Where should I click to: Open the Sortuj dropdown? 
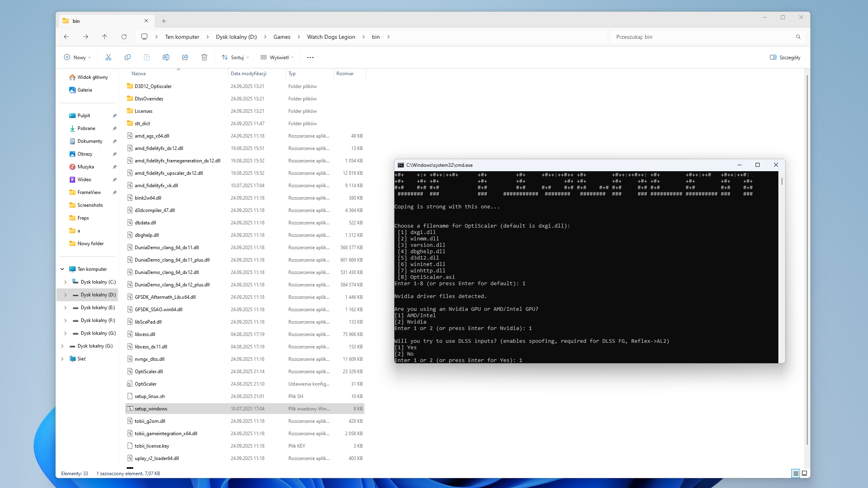pos(235,58)
